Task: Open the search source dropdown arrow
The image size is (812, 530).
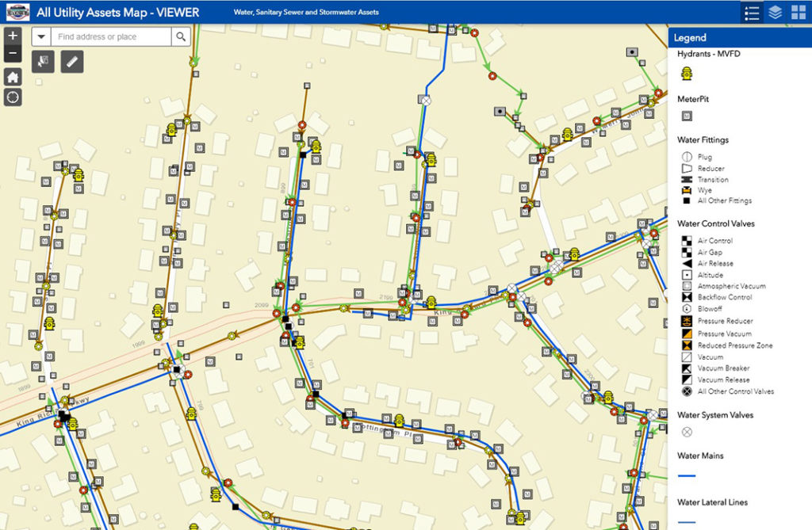Action: click(x=41, y=36)
